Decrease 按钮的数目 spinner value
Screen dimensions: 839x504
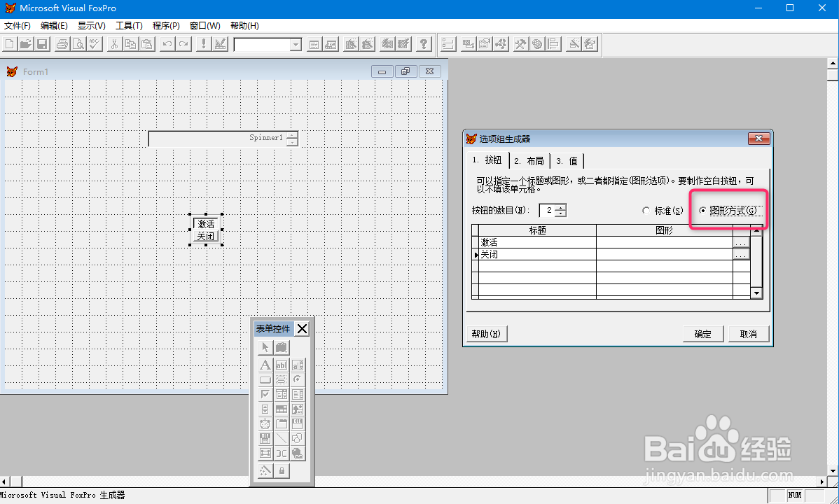(x=560, y=213)
